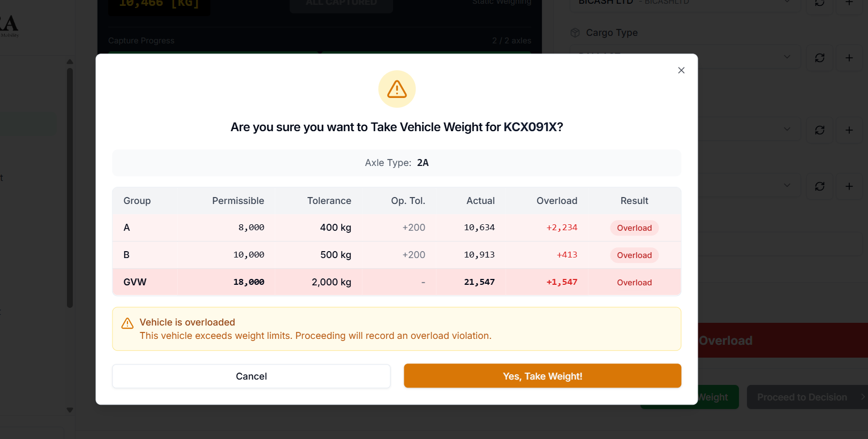Select the GVW row in weight table
Image resolution: width=868 pixels, height=439 pixels.
coord(397,282)
